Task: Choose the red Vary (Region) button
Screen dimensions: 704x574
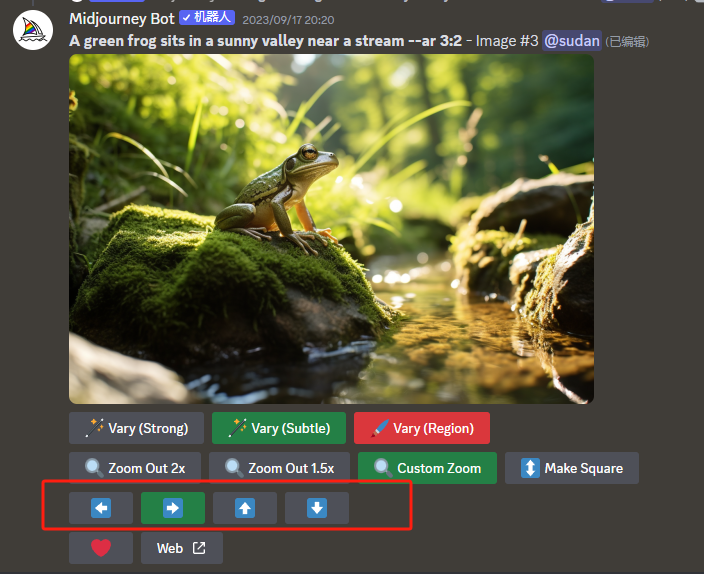Action: coord(421,428)
